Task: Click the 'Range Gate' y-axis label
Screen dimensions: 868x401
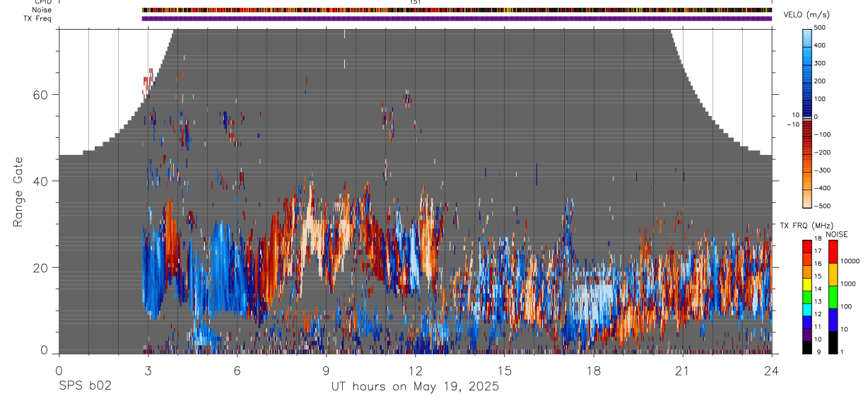Action: (18, 192)
